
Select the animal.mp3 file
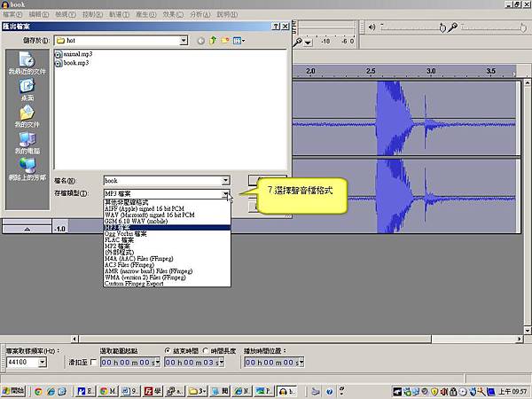tap(74, 54)
